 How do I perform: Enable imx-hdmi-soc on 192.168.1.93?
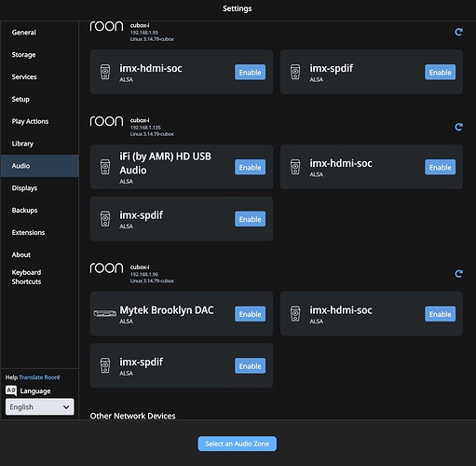click(250, 72)
